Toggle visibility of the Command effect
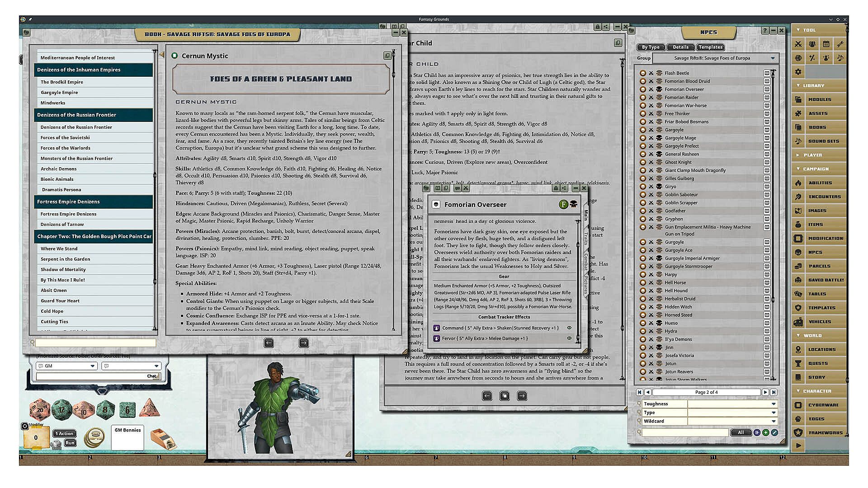Viewport: 868px width, 488px height. point(569,328)
